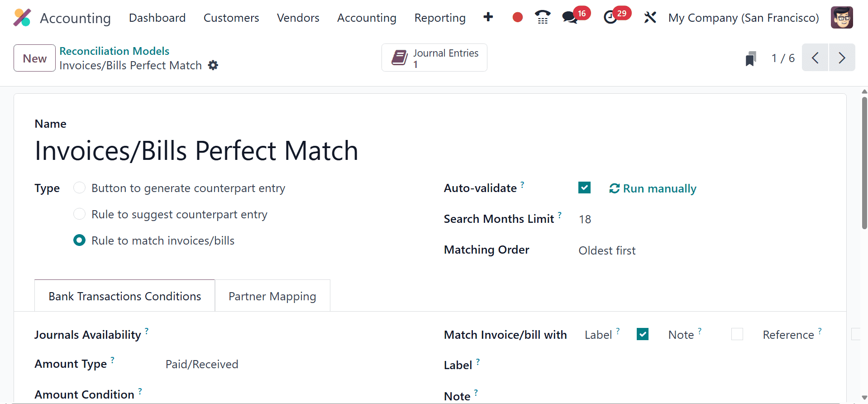Toggle the Auto-validate checkbox
This screenshot has width=868, height=404.
[x=584, y=188]
